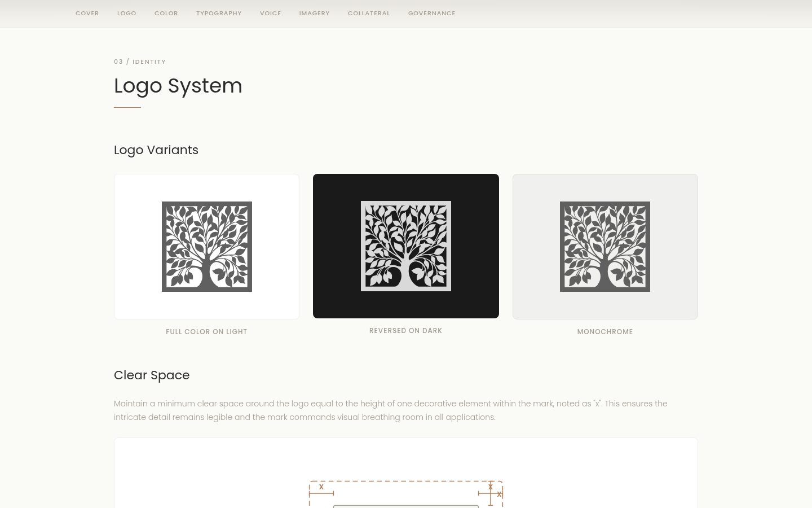The height and width of the screenshot is (508, 812).
Task: Select the monochrome logo variant
Action: (x=605, y=247)
